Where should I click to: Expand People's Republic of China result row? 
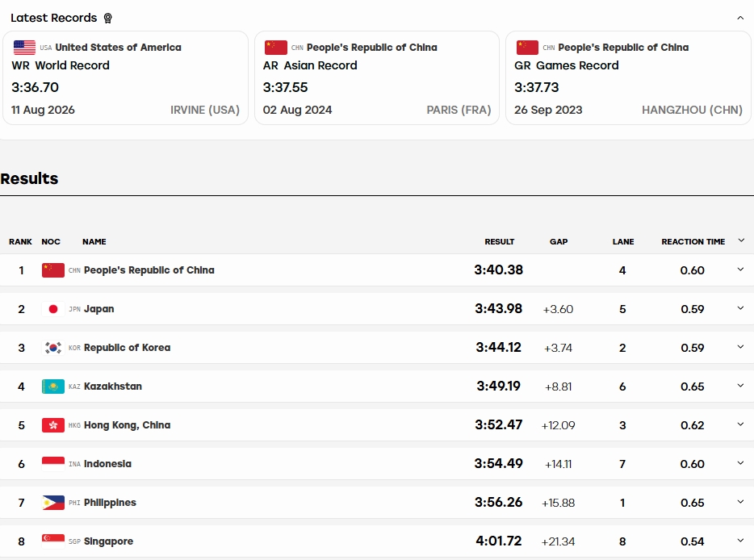740,270
